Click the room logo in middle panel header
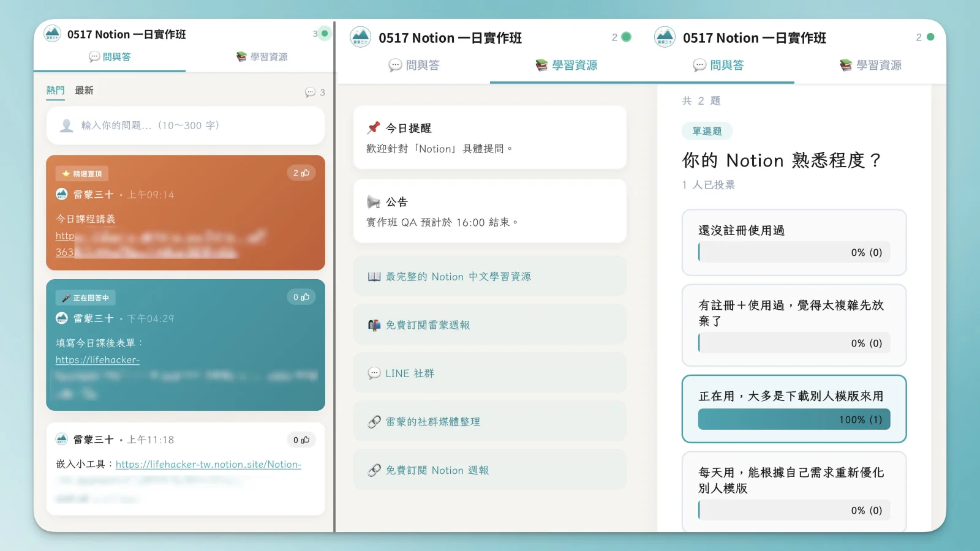Screen dimensions: 980x551 click(x=361, y=37)
